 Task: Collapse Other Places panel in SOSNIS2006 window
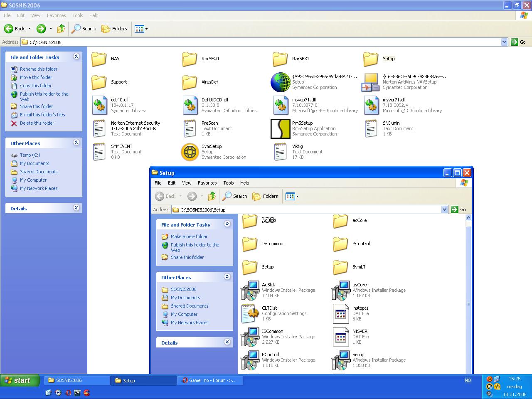(76, 143)
